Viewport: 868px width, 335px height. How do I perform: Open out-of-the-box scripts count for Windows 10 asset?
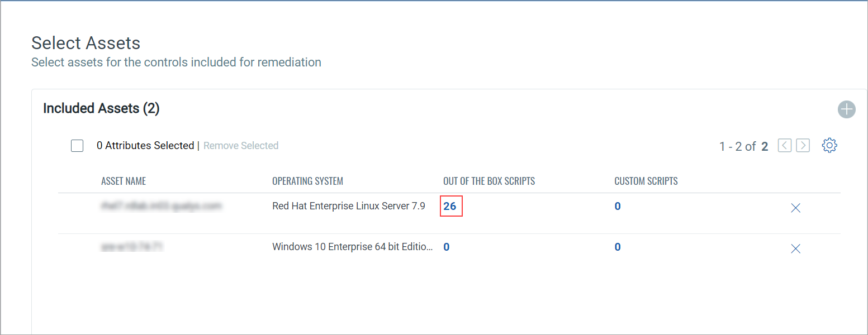(447, 247)
